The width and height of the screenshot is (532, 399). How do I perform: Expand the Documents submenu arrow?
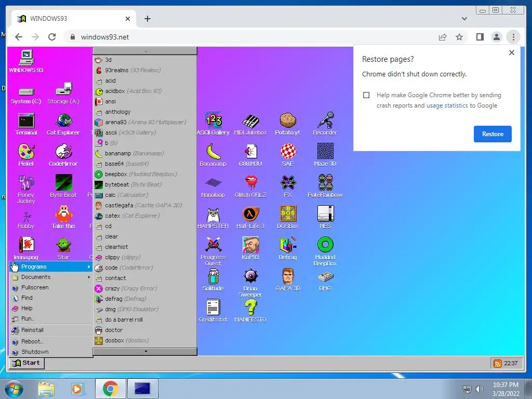[89, 277]
